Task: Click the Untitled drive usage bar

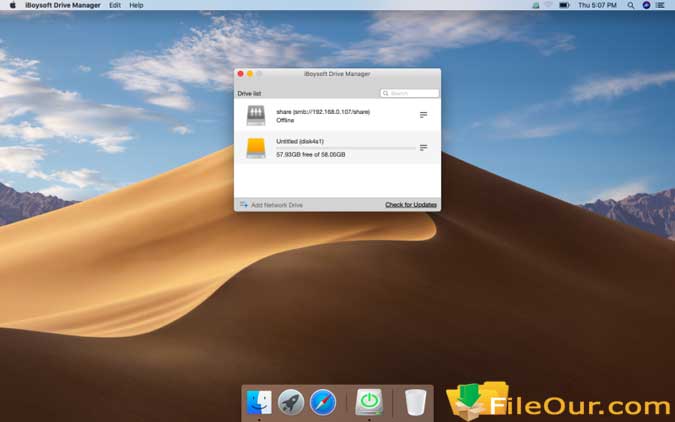Action: click(346, 148)
